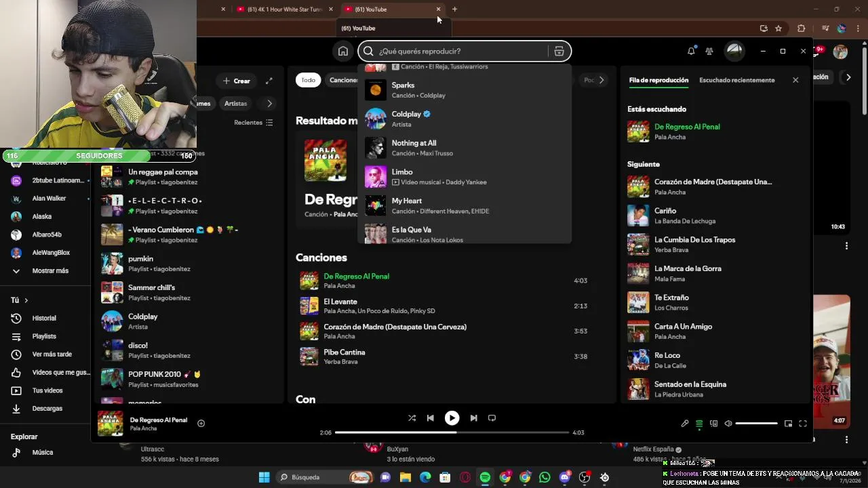Open the Recientes sort dropdown
868x488 pixels.
(x=253, y=123)
